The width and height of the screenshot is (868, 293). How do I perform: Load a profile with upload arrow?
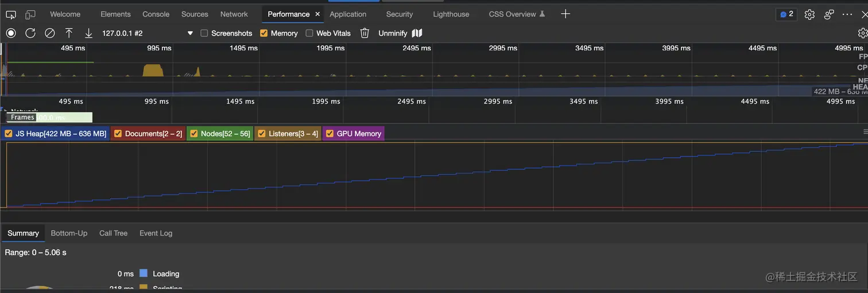pyautogui.click(x=69, y=33)
